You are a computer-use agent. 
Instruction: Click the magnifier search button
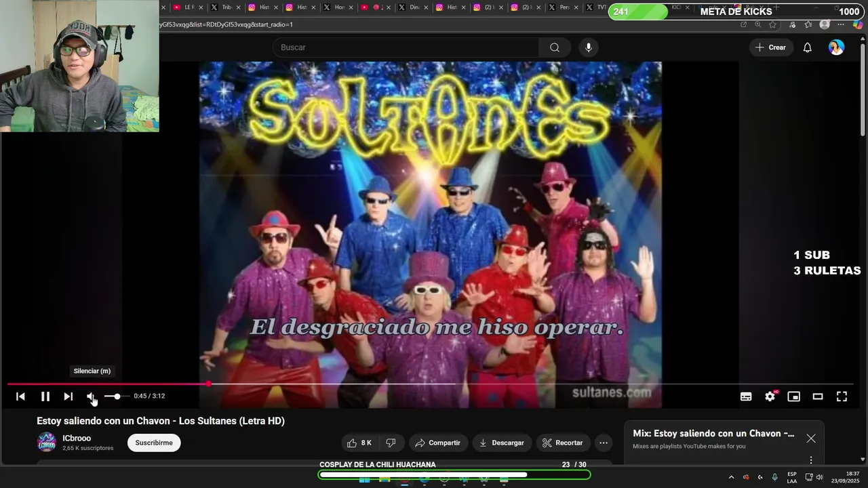coord(555,47)
